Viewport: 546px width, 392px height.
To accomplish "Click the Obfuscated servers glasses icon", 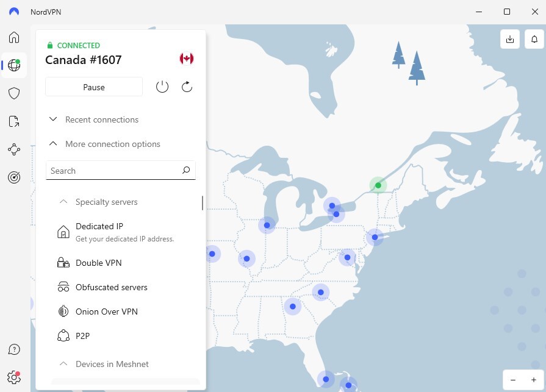I will (63, 287).
